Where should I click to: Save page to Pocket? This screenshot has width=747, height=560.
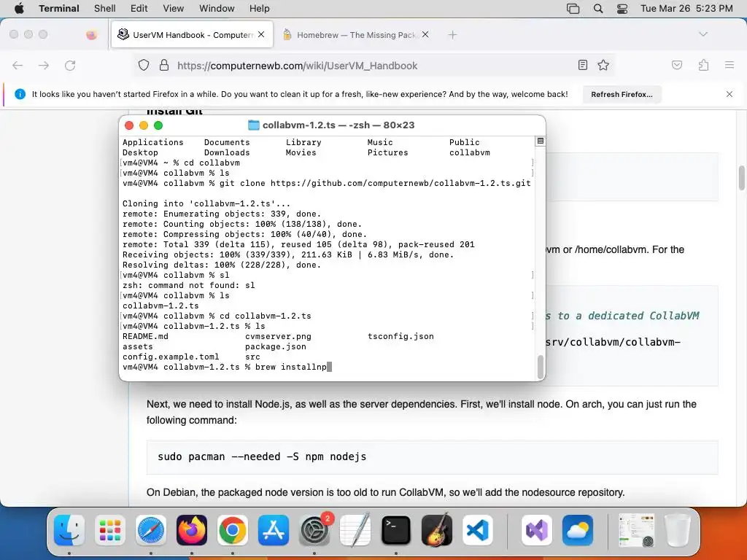point(677,65)
